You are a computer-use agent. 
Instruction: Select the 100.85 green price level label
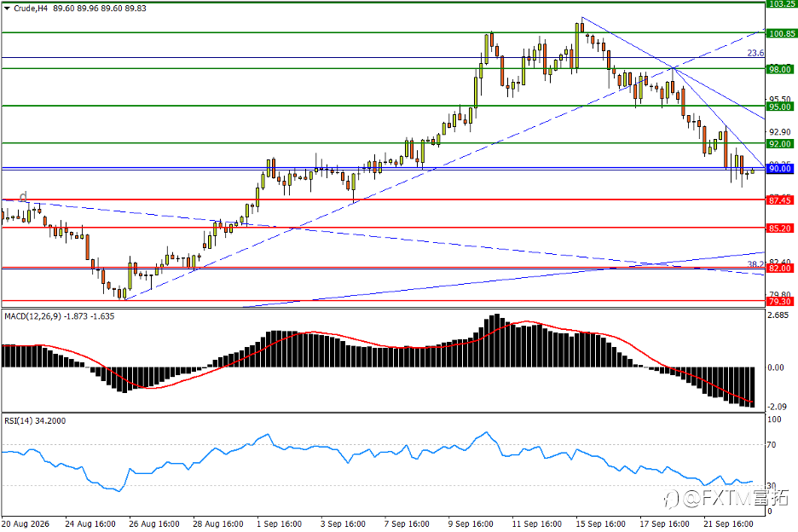click(781, 33)
